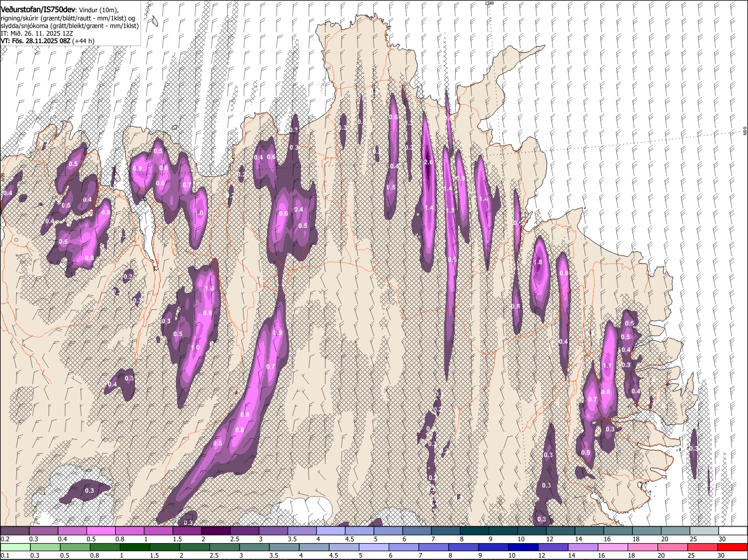Click the 4.5 label under the lower scale
The image size is (748, 560).
pos(334,556)
